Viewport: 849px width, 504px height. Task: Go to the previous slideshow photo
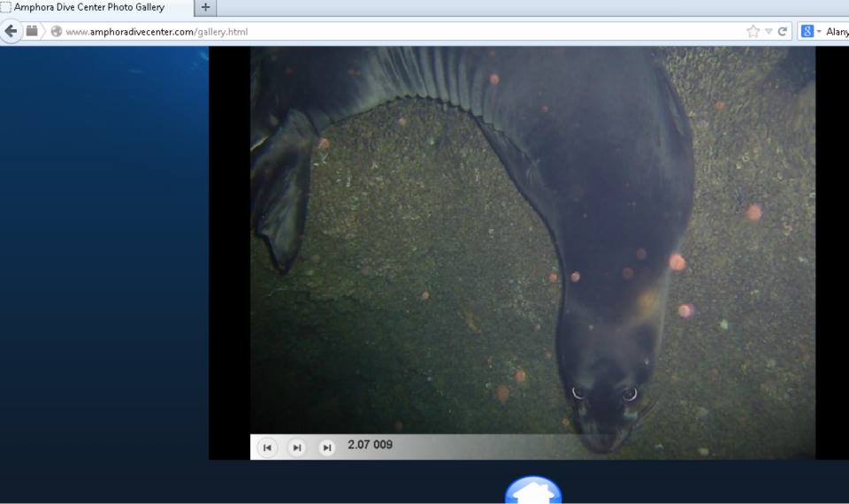click(x=267, y=447)
